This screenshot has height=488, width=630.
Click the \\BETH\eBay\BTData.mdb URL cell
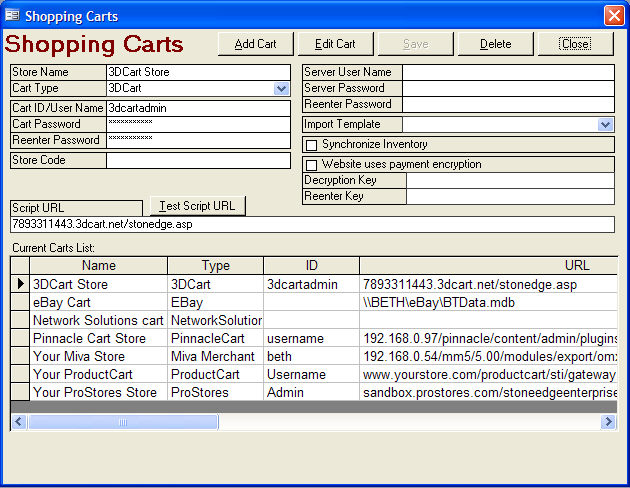coord(489,302)
